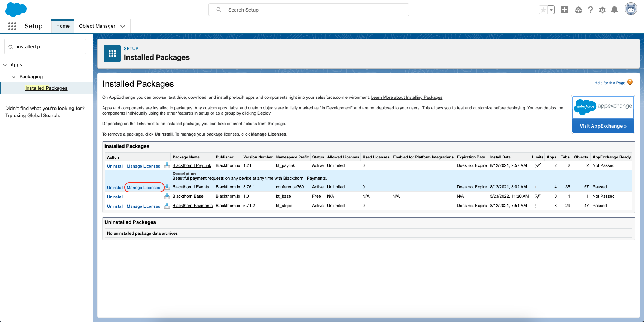Click the SETUP breadcrumb label

coord(131,49)
